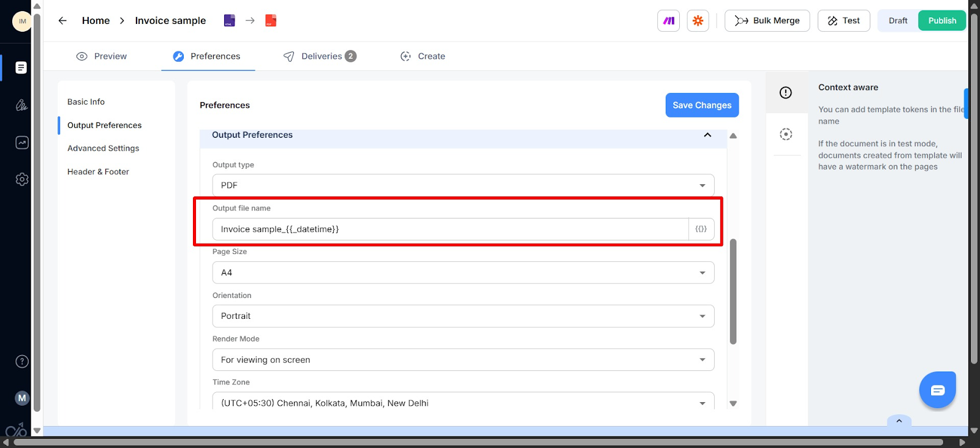Click the preferences panel scroll down arrow
Screen dimensions: 980x448
(733, 403)
